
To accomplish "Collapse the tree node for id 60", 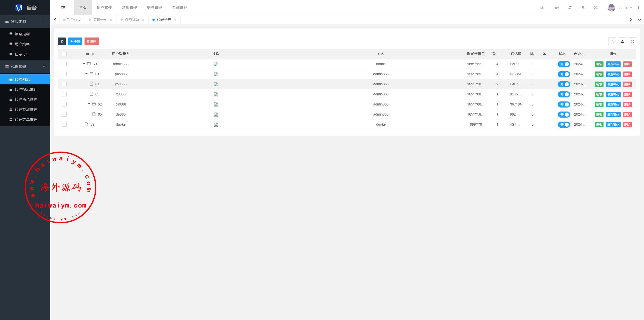I will [84, 64].
